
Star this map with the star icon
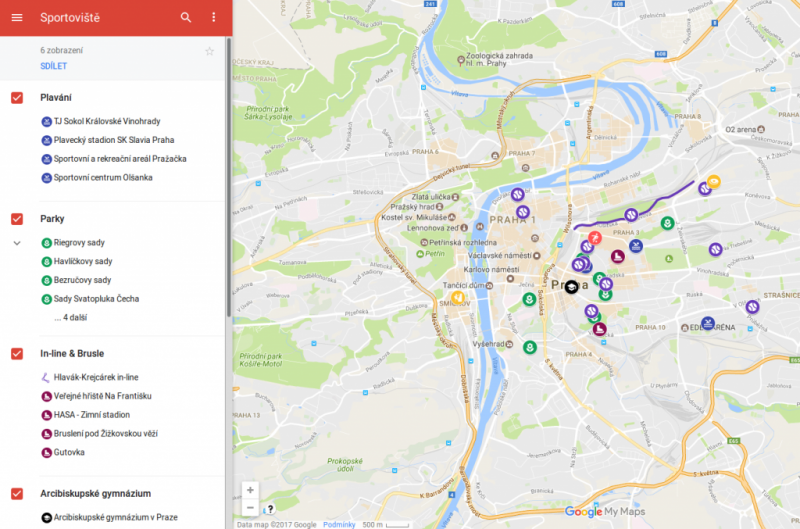(x=209, y=51)
